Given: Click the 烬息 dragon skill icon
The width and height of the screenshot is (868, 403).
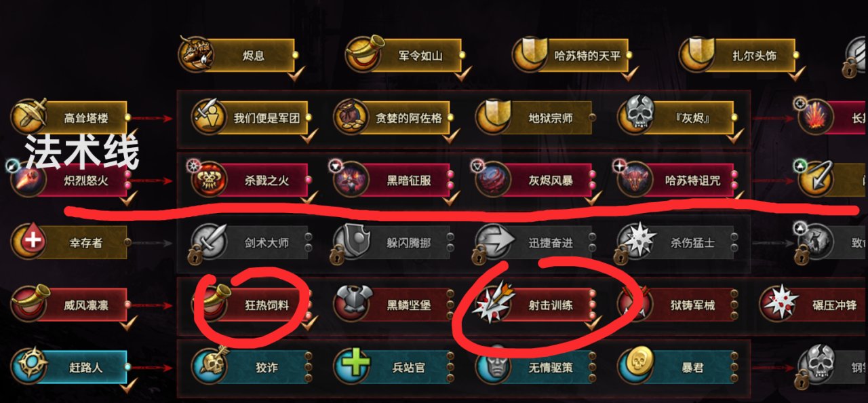Looking at the screenshot, I should 196,54.
